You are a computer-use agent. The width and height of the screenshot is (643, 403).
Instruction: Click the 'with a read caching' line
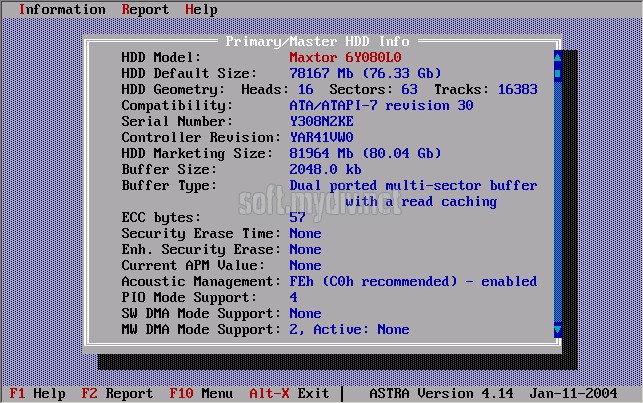[x=421, y=201]
